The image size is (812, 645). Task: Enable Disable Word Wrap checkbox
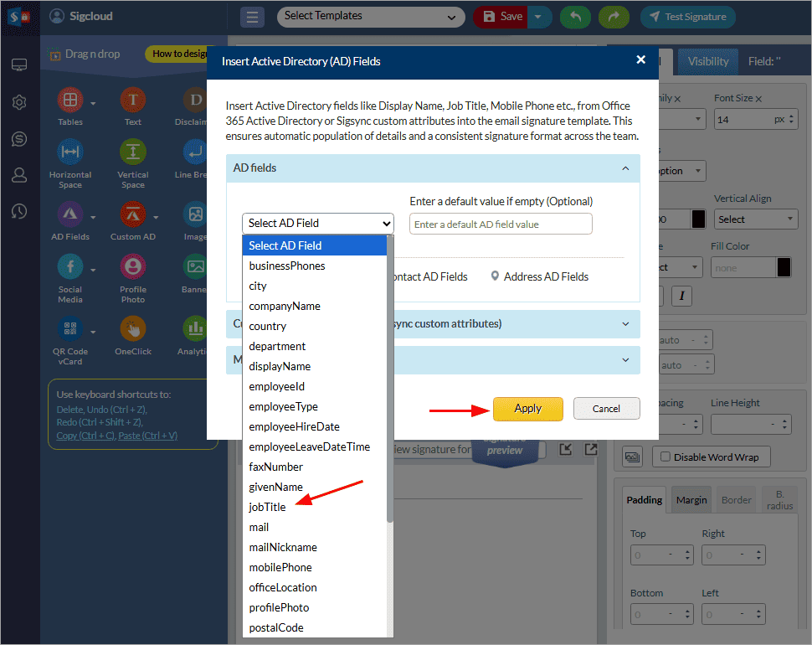[666, 457]
